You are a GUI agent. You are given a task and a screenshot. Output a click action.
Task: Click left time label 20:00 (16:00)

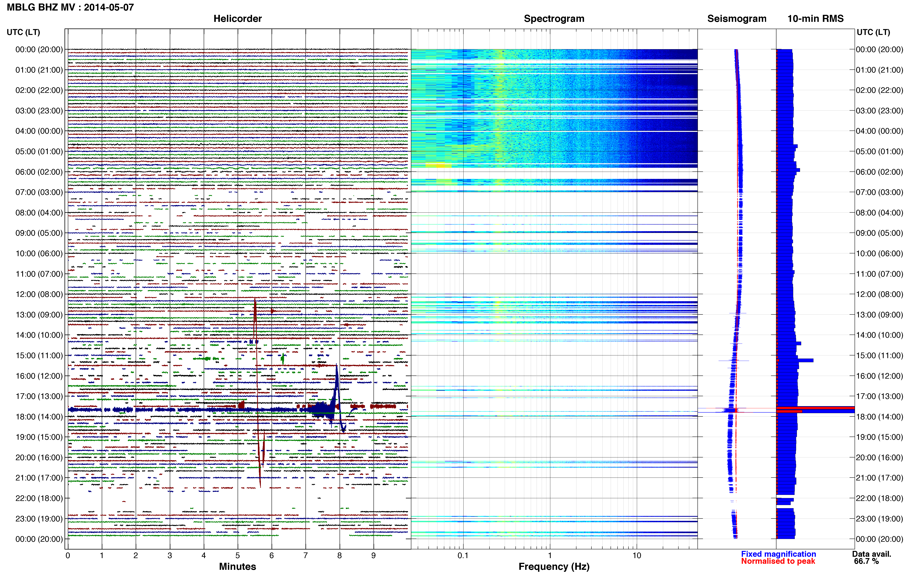(39, 458)
